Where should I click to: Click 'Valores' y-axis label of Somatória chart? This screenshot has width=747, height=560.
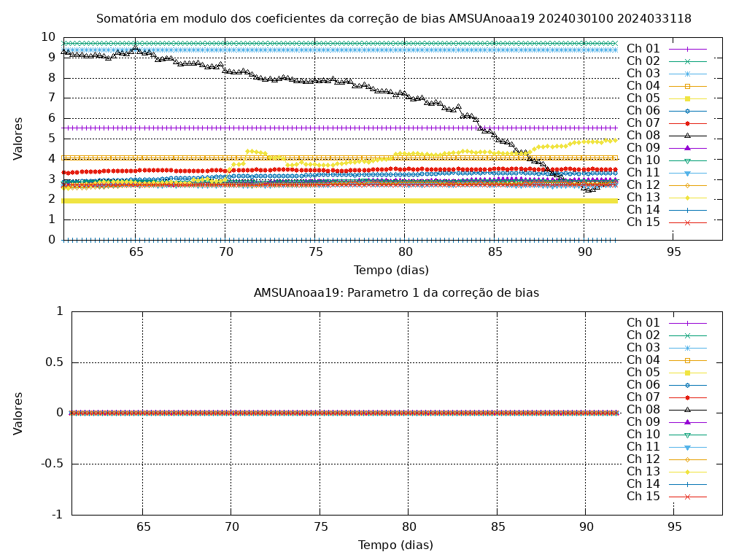click(18, 139)
